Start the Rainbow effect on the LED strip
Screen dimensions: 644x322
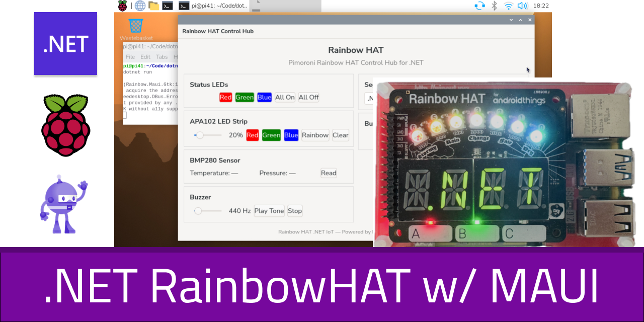tap(315, 135)
